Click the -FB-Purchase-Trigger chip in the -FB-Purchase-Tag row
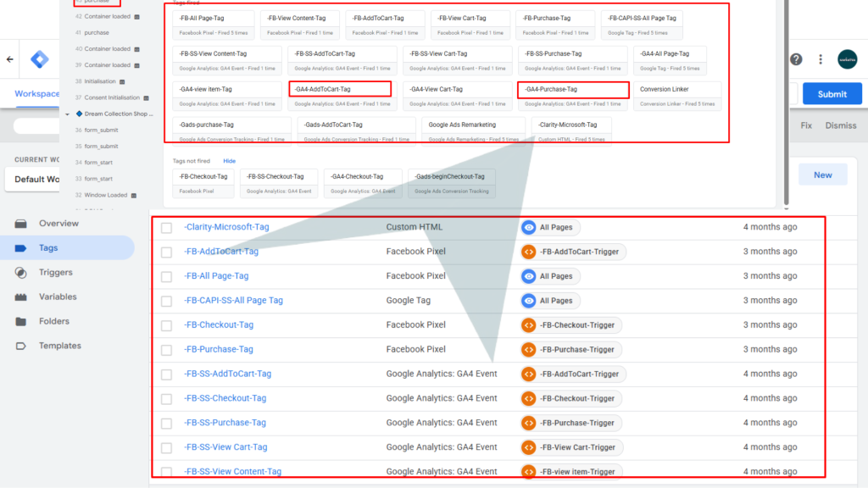Screen dimensions: 868x488 570,350
